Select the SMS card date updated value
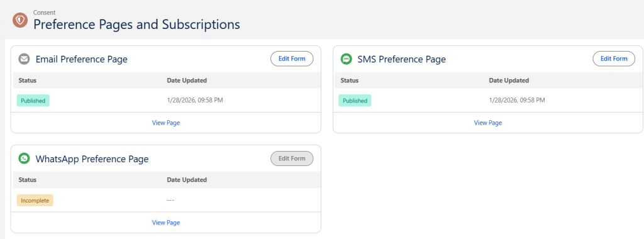Screen dimensions: 644x239 (x=517, y=100)
